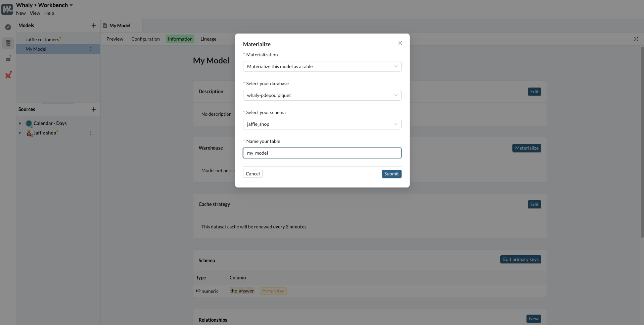Open the Select your schema dropdown
This screenshot has height=325, width=644.
322,124
